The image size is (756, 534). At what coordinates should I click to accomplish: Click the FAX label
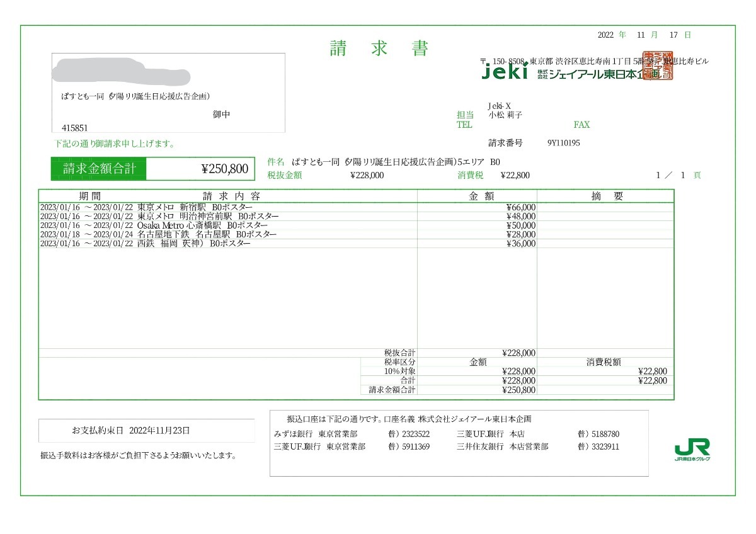581,125
